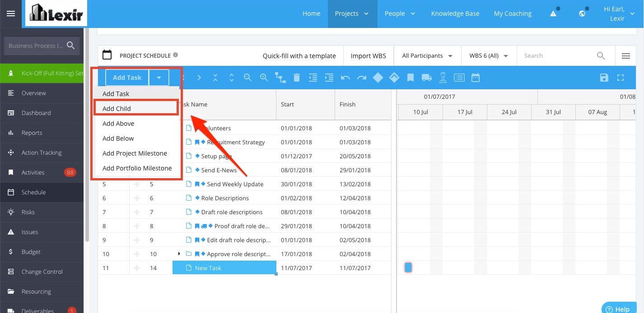Open Dashboard in the sidebar
The image size is (644, 313).
coord(42,113)
